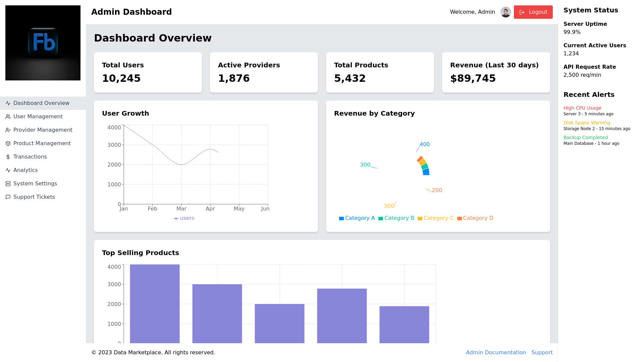View Support Tickets

coord(43,197)
